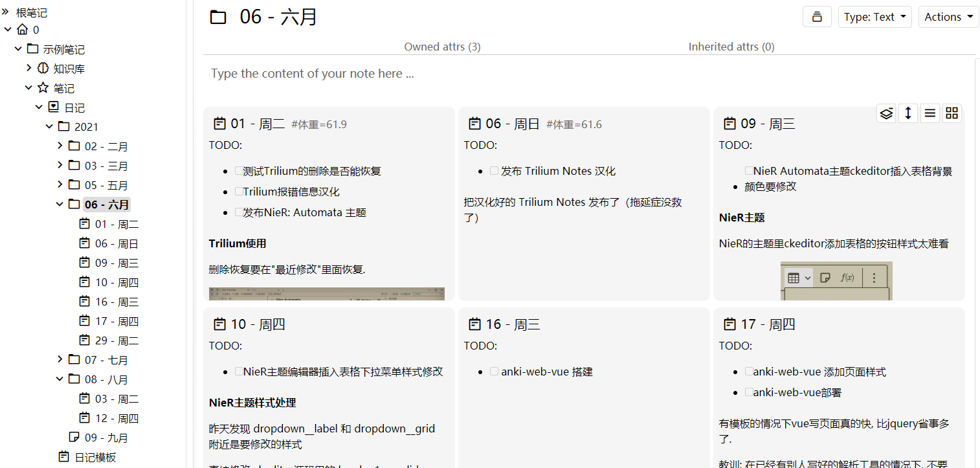The width and height of the screenshot is (980, 468).
Task: Click the stacked-box icon button left of Type: Text
Action: pos(817,17)
